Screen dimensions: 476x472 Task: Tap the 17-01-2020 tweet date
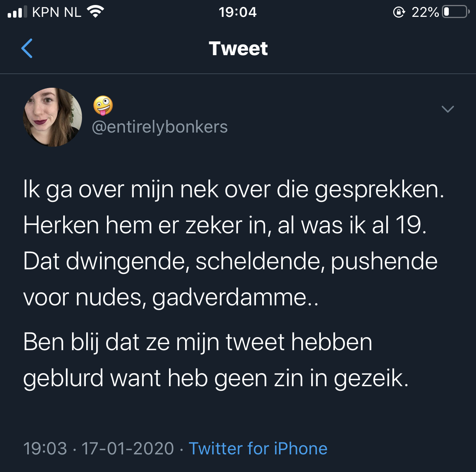pyautogui.click(x=128, y=449)
